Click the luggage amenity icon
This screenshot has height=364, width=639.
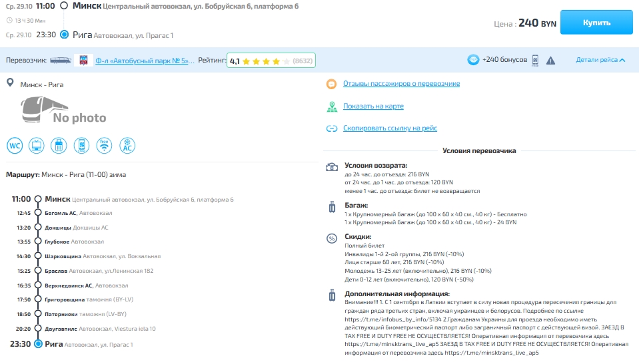click(x=59, y=144)
